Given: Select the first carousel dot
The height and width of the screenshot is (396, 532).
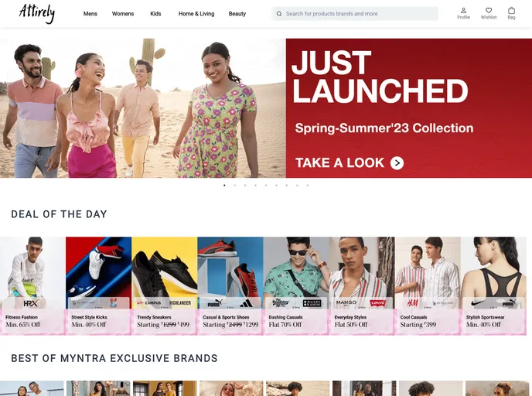Looking at the screenshot, I should pos(224,186).
